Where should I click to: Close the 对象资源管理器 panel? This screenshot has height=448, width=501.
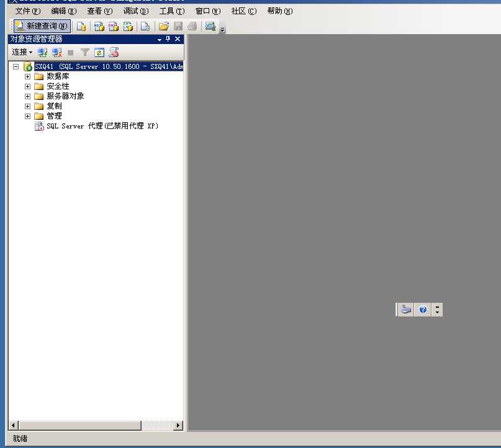click(x=178, y=39)
